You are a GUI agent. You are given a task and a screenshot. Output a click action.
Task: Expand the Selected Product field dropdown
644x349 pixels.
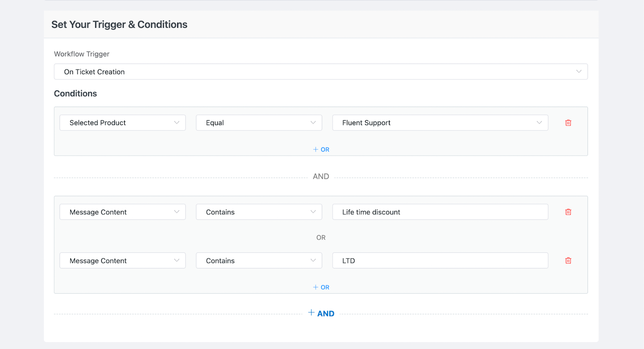pos(122,123)
